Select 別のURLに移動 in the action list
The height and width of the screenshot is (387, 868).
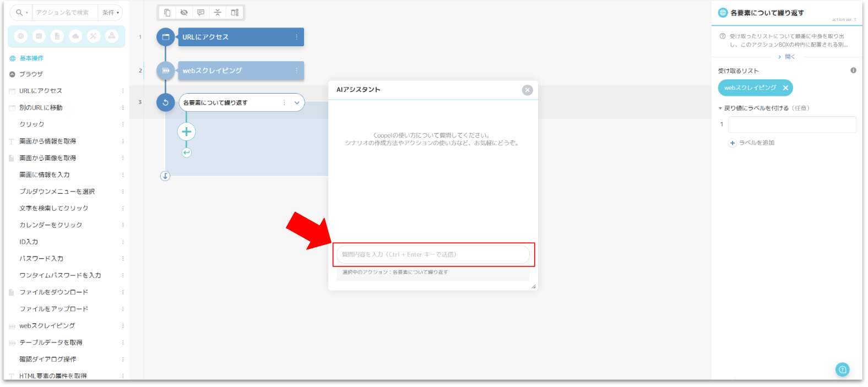click(41, 108)
